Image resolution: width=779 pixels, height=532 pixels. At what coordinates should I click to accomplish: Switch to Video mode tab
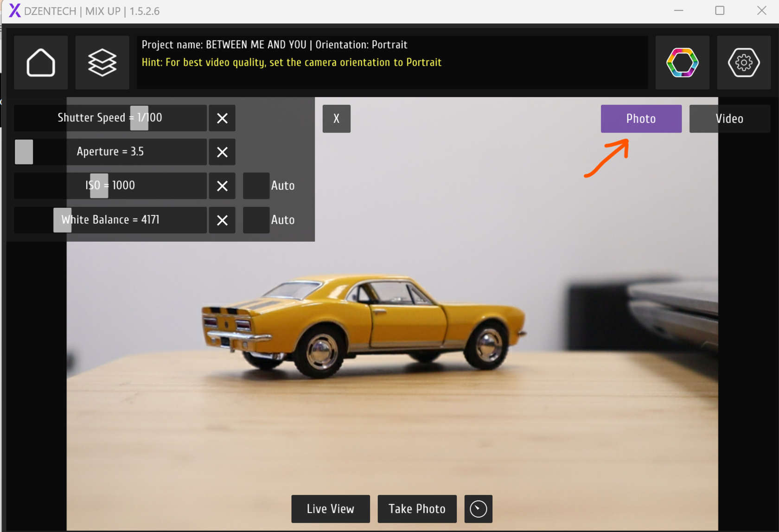click(x=729, y=119)
